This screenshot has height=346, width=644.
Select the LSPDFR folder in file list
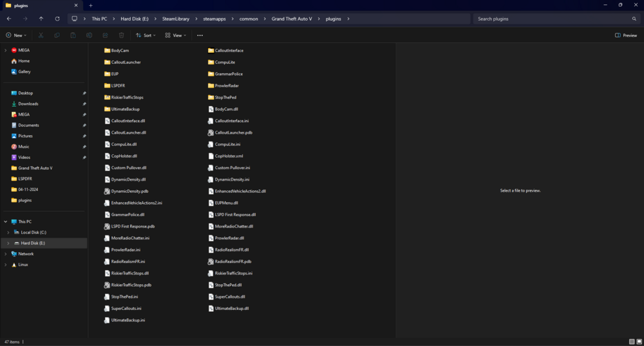coord(115,86)
